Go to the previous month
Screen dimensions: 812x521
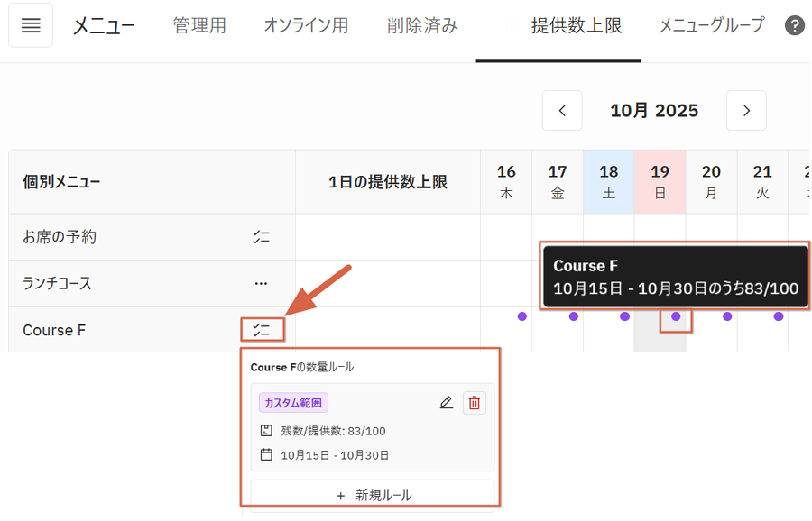tap(562, 111)
